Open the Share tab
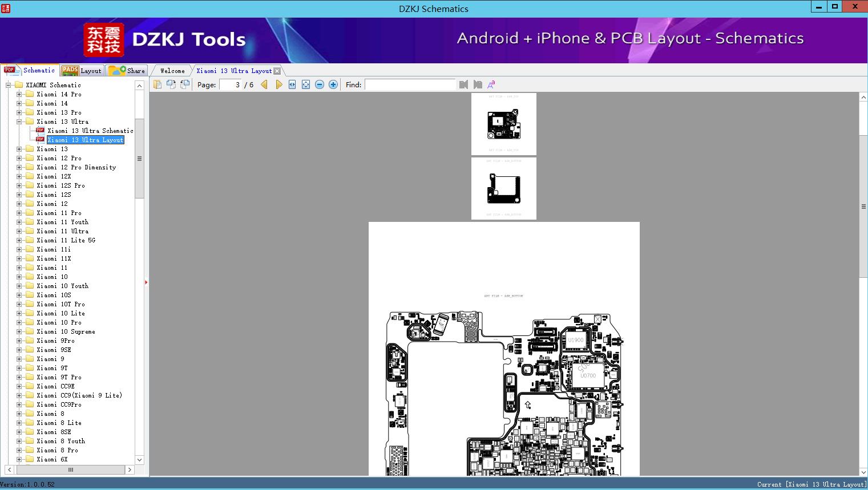868x490 pixels. pos(127,71)
